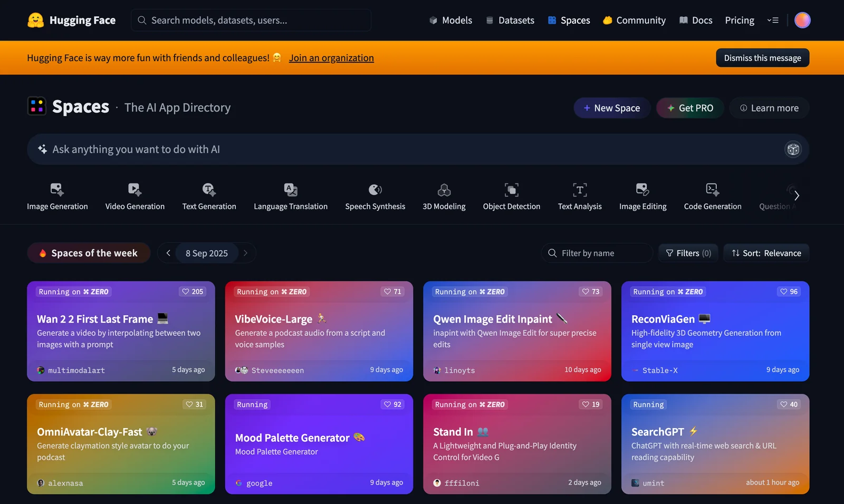This screenshot has height=504, width=844.
Task: Focus the search models, datasets, users field
Action: pyautogui.click(x=251, y=20)
